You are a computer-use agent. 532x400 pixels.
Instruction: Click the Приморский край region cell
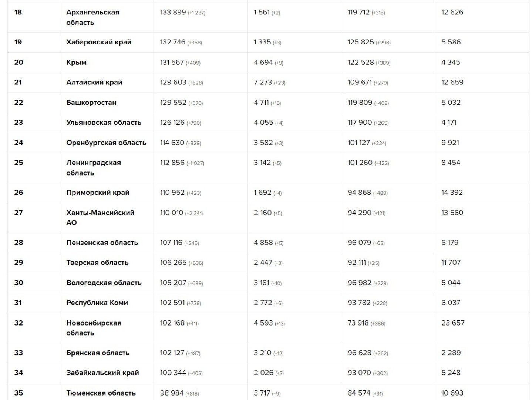click(x=98, y=193)
